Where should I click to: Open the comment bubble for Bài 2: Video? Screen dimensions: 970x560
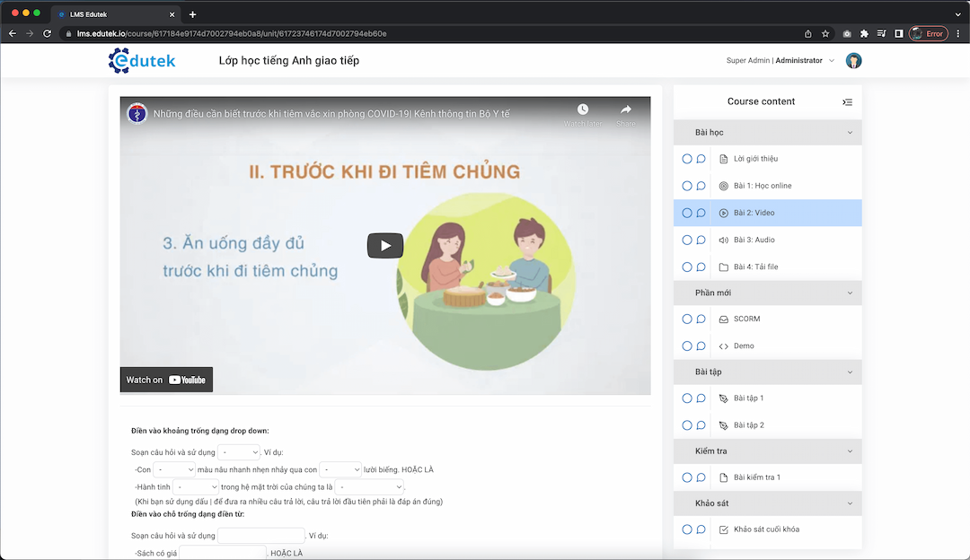[701, 213]
